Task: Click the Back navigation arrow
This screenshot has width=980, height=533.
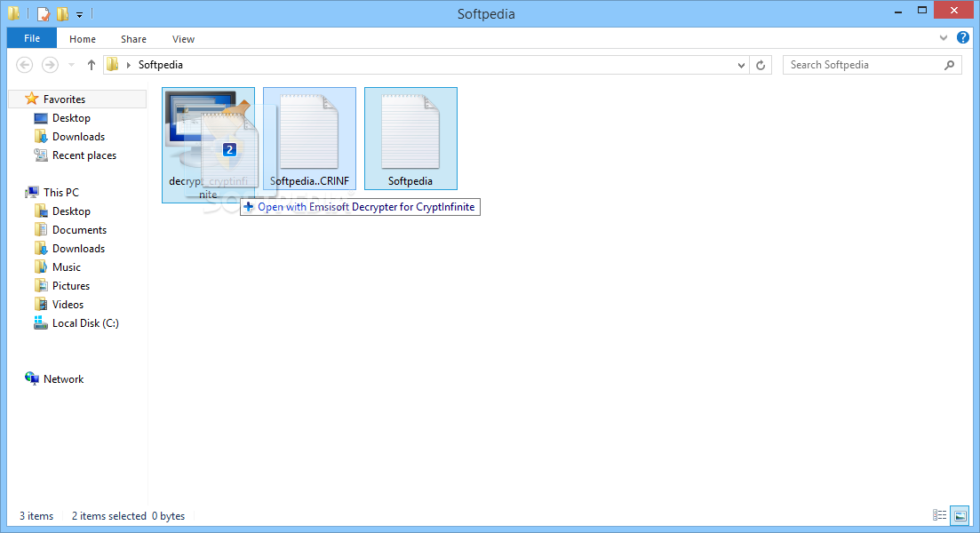Action: 24,64
